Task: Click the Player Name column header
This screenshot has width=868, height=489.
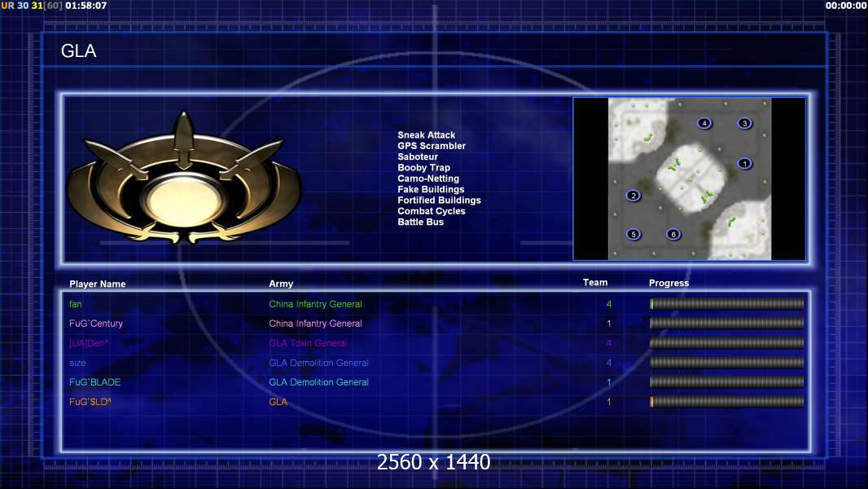Action: click(x=98, y=284)
